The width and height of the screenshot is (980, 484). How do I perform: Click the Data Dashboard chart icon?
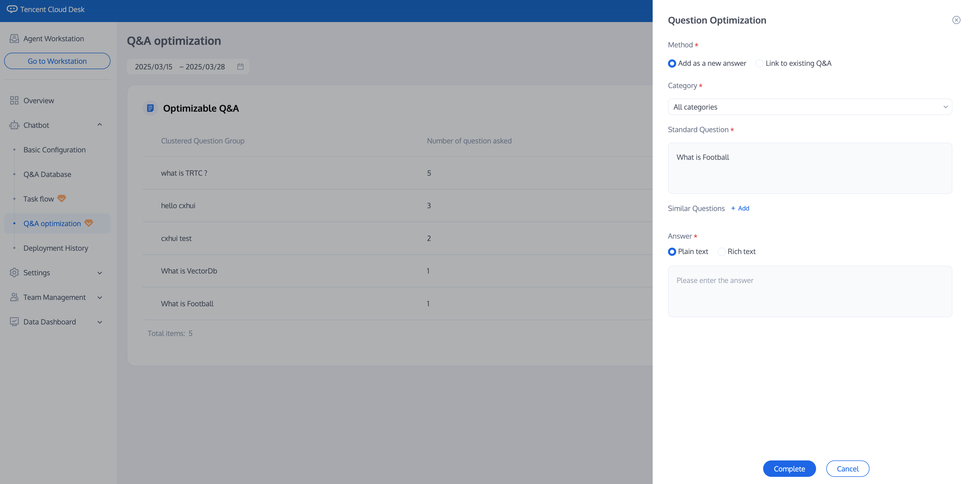[14, 322]
